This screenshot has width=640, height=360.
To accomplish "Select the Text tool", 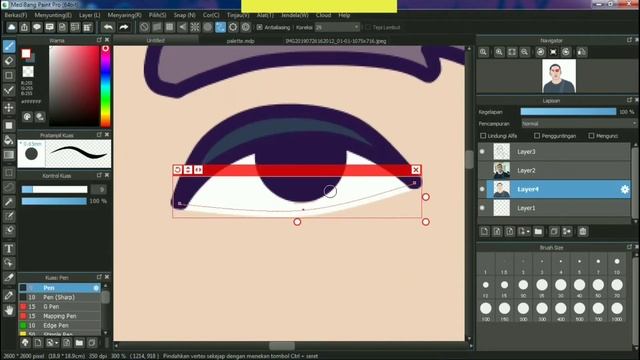I will (x=9, y=249).
